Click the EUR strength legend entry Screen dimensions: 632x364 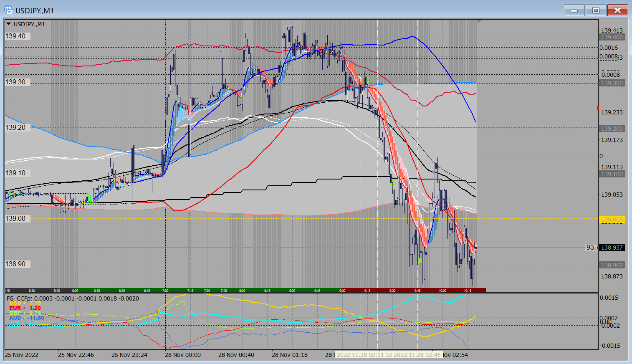point(25,308)
